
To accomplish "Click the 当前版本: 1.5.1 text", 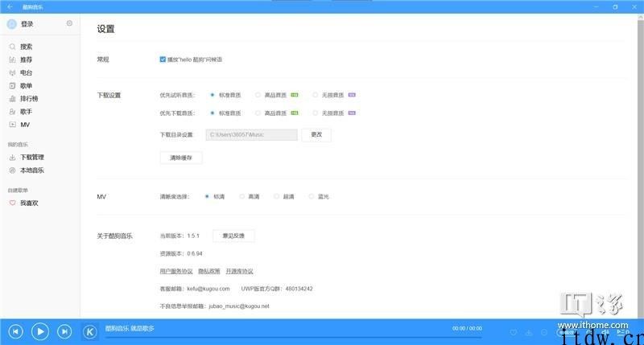I will click(x=180, y=236).
